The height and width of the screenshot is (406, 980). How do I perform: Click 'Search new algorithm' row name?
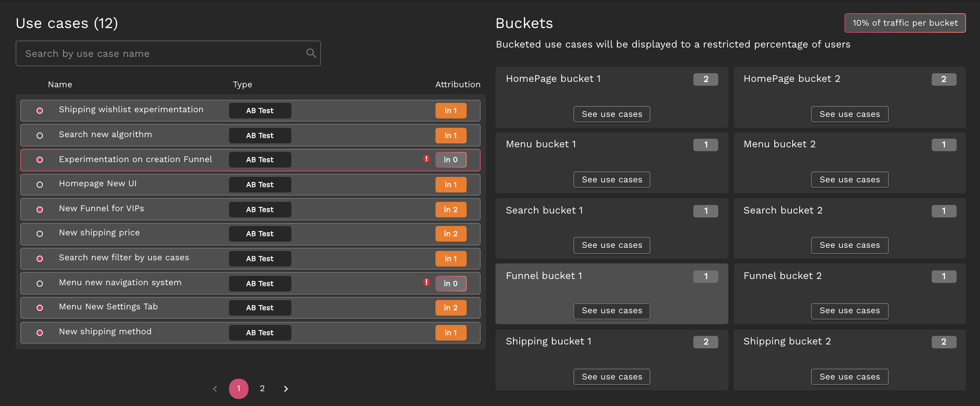[x=105, y=134]
